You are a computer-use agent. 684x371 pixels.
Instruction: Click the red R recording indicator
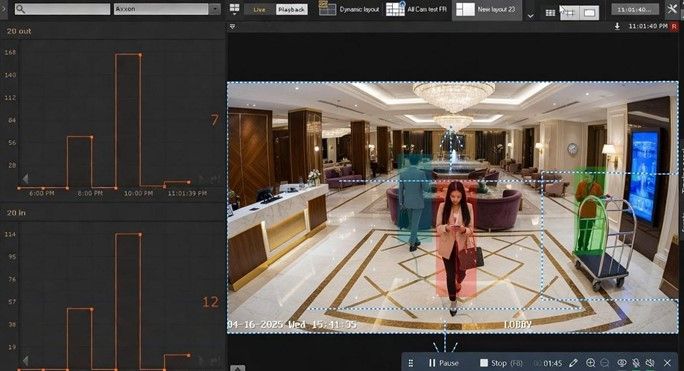coord(674,26)
